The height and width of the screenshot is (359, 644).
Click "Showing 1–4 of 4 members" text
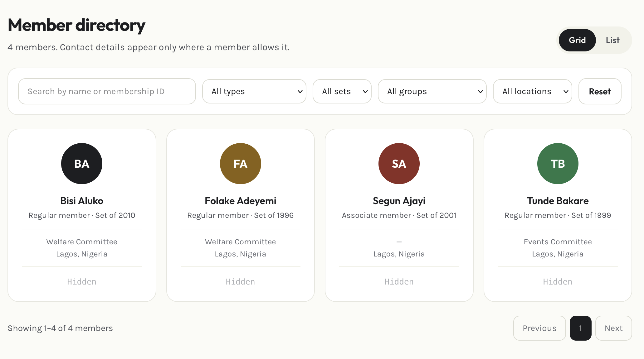point(60,328)
